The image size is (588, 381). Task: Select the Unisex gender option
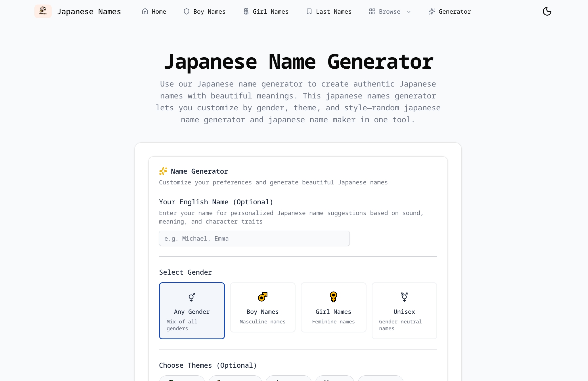point(404,311)
